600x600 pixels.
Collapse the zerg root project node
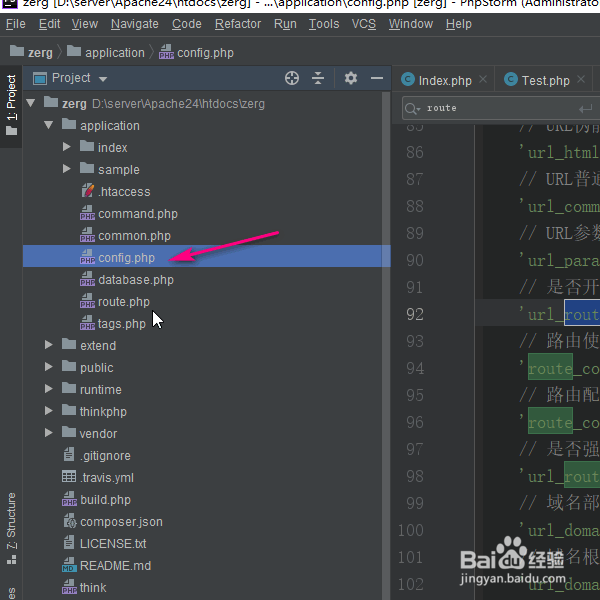tap(31, 103)
